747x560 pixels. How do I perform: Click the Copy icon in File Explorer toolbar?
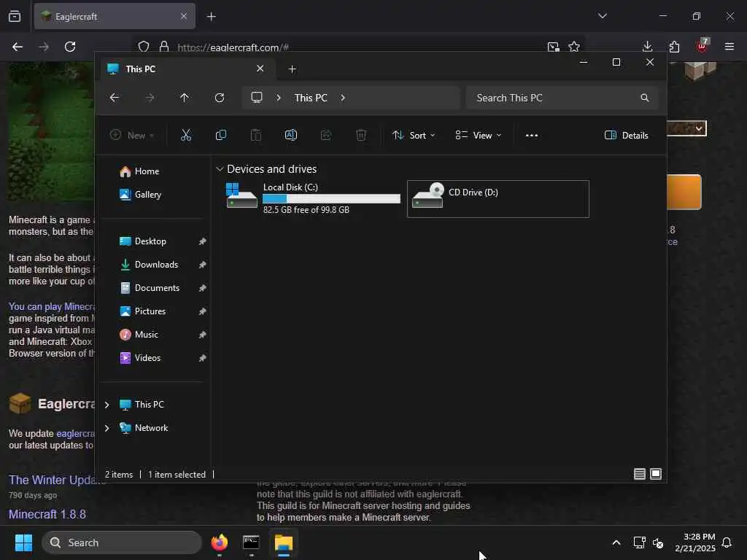(220, 135)
